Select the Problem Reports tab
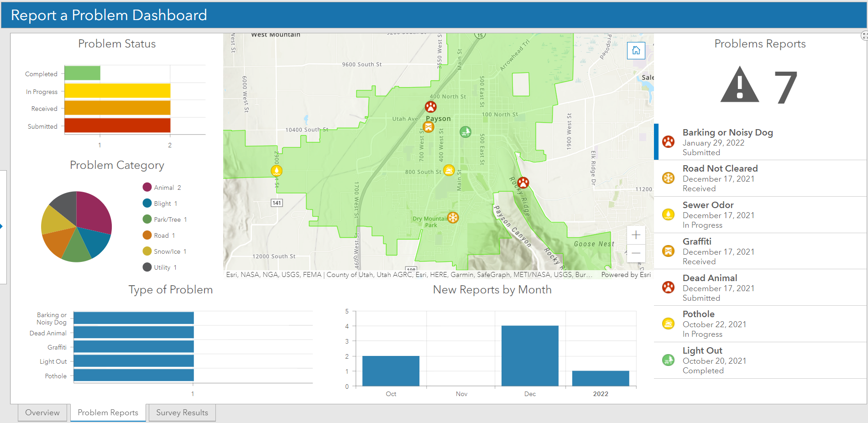The height and width of the screenshot is (423, 868). [108, 413]
